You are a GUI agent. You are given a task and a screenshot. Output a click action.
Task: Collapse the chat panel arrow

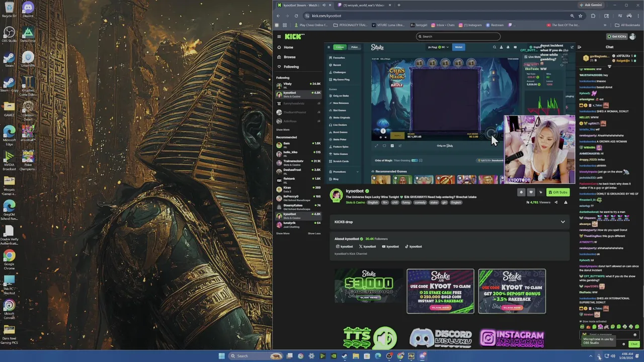(579, 47)
